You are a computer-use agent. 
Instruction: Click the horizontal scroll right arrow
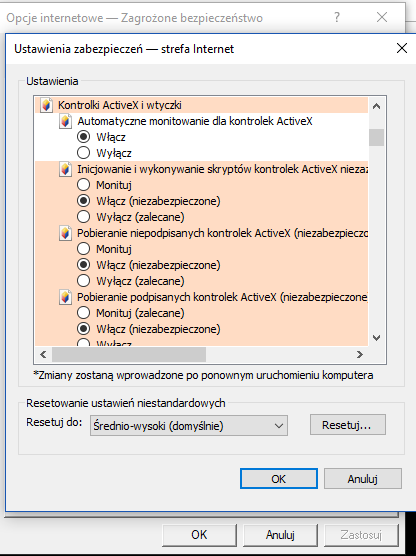360,354
